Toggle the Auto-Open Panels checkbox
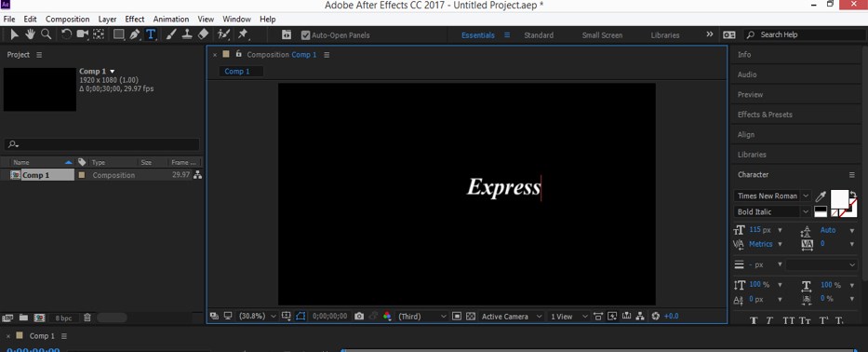 coord(305,35)
